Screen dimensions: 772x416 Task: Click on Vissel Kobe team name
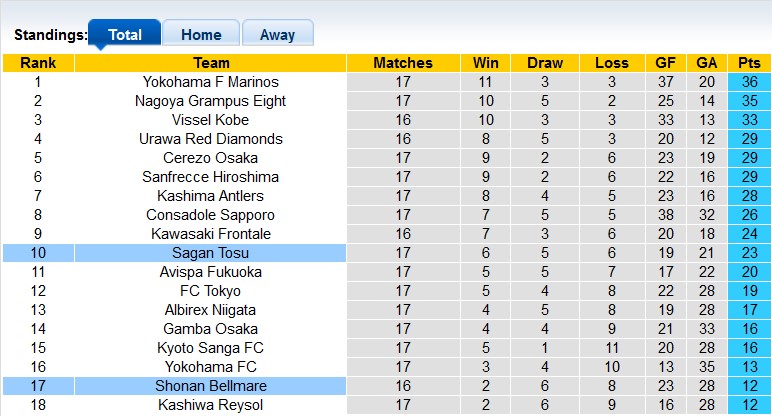[x=211, y=120]
